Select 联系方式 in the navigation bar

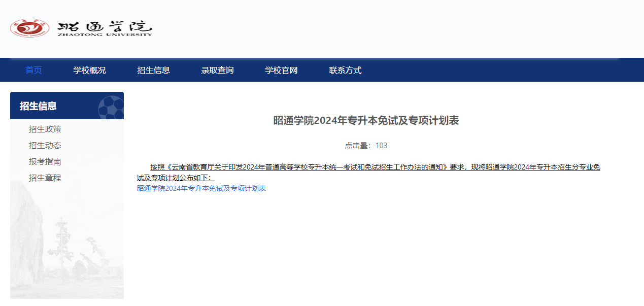[x=345, y=70]
